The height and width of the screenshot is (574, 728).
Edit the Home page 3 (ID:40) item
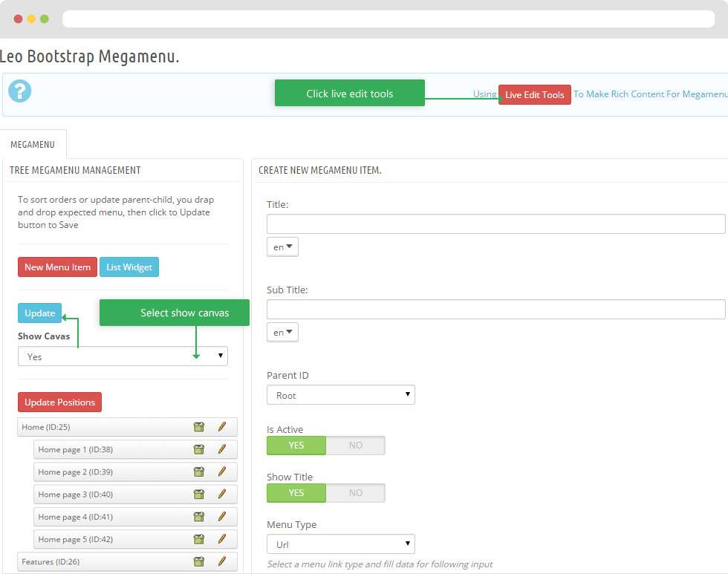click(x=222, y=494)
